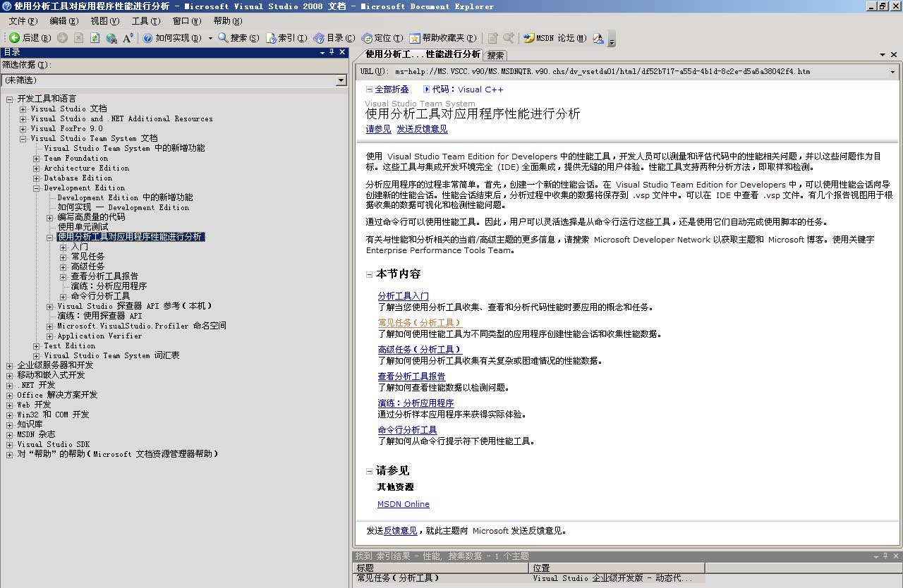Select 使用单元测试 in the tree

pyautogui.click(x=83, y=227)
